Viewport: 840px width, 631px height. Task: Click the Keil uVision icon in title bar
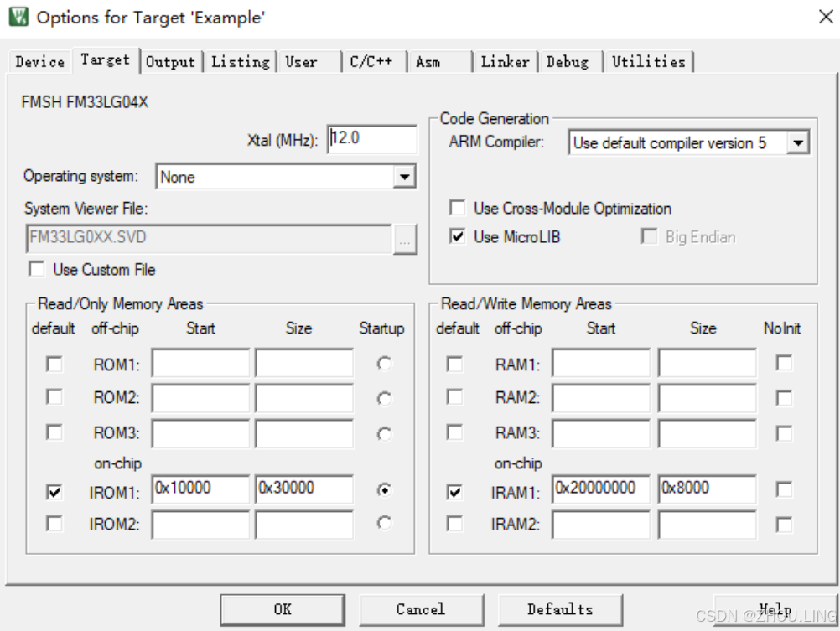pos(18,17)
